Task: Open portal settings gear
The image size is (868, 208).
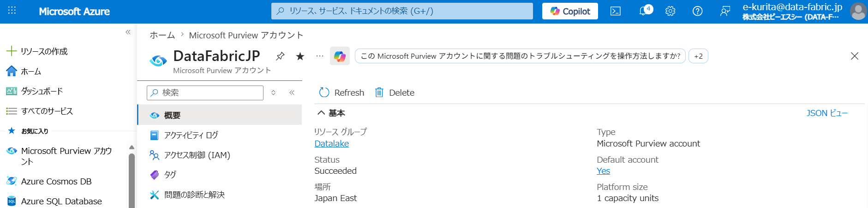Action: pos(670,11)
